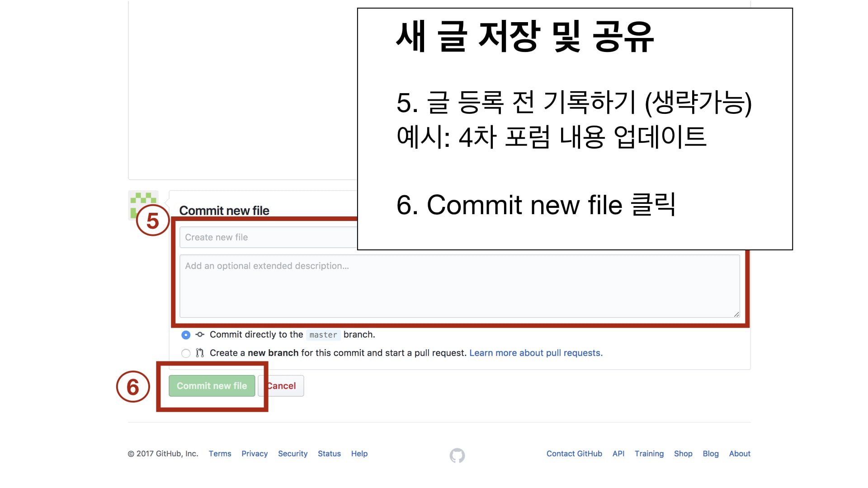Open the API footer link

pos(618,454)
